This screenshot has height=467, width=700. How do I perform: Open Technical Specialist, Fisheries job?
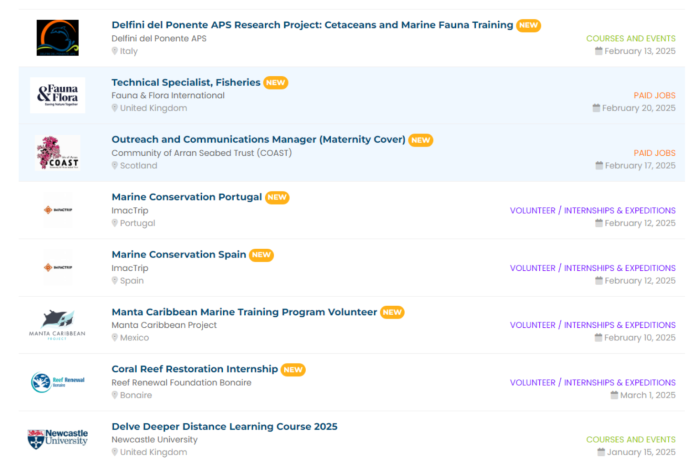[186, 83]
